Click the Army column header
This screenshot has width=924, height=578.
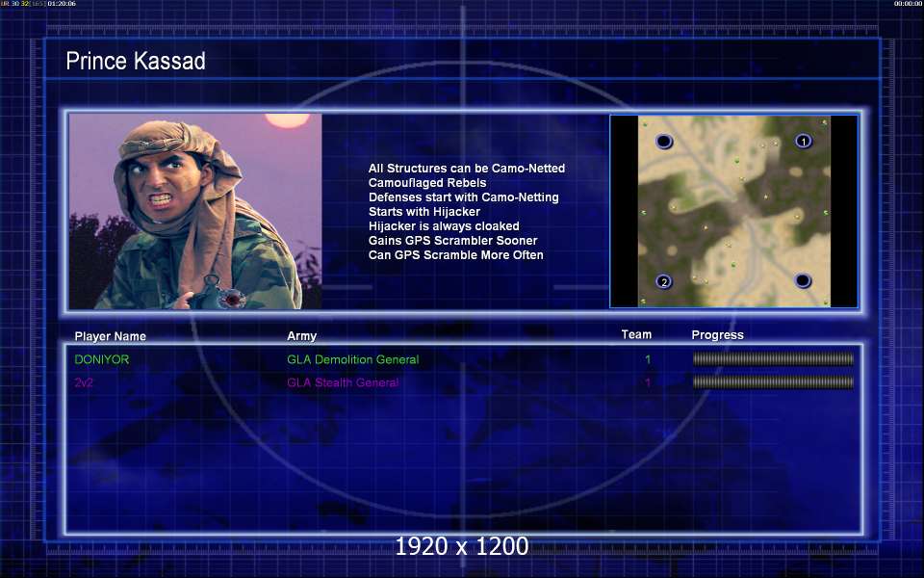coord(301,335)
